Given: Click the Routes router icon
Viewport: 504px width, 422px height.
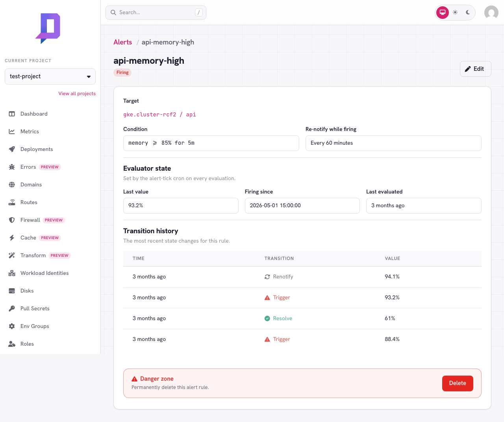Looking at the screenshot, I should [x=12, y=202].
